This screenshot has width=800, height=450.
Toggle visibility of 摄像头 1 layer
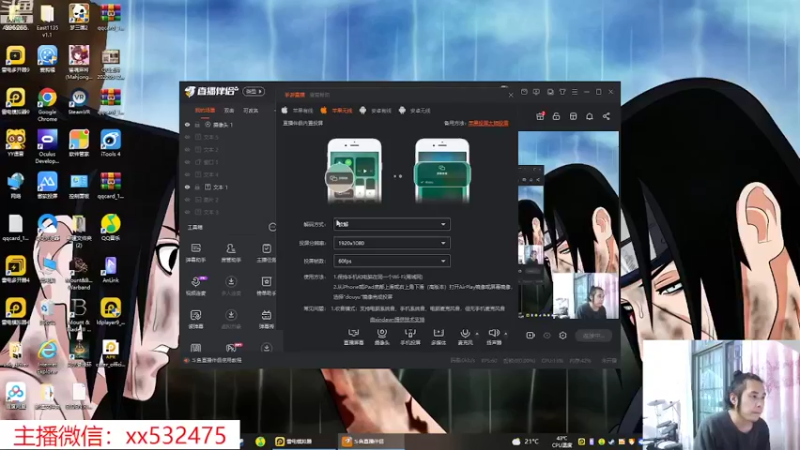pyautogui.click(x=187, y=124)
